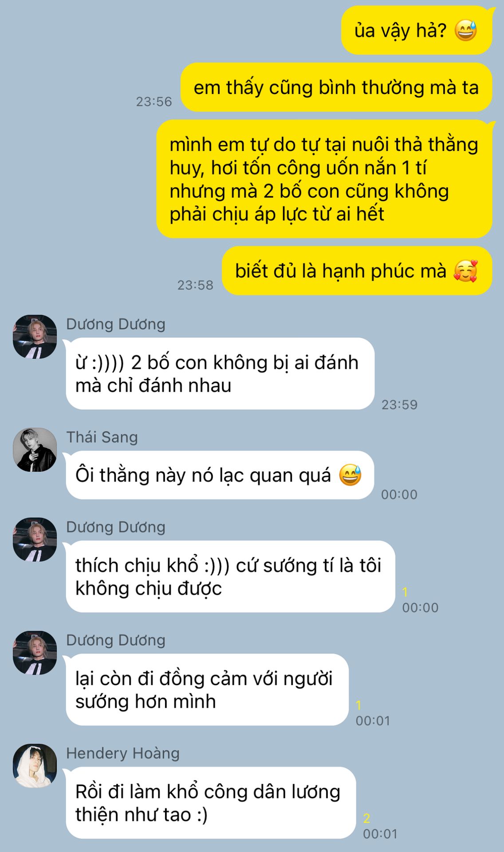Tap the reaction count '2' on Hendery's message
Screen dimensions: 504x852
tap(366, 818)
